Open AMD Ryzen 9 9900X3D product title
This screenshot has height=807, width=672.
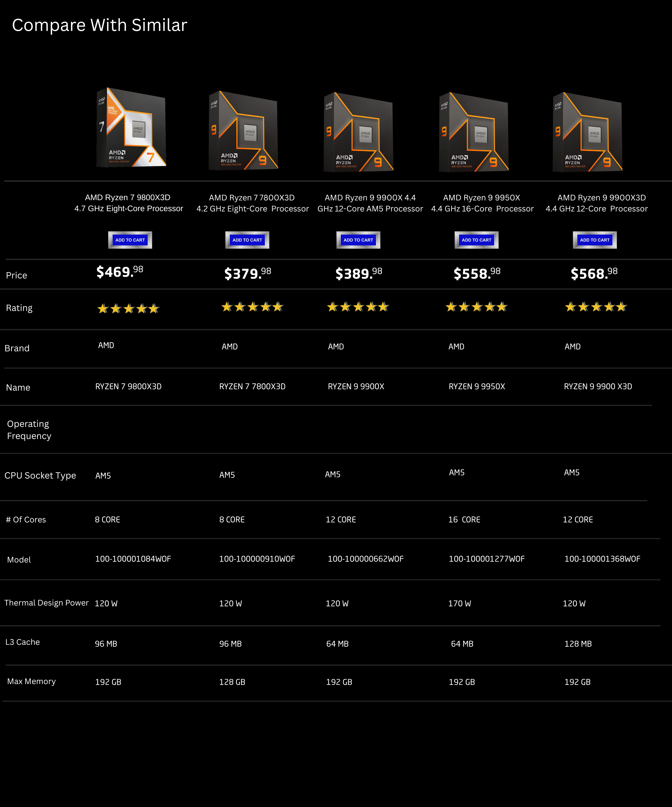596,203
